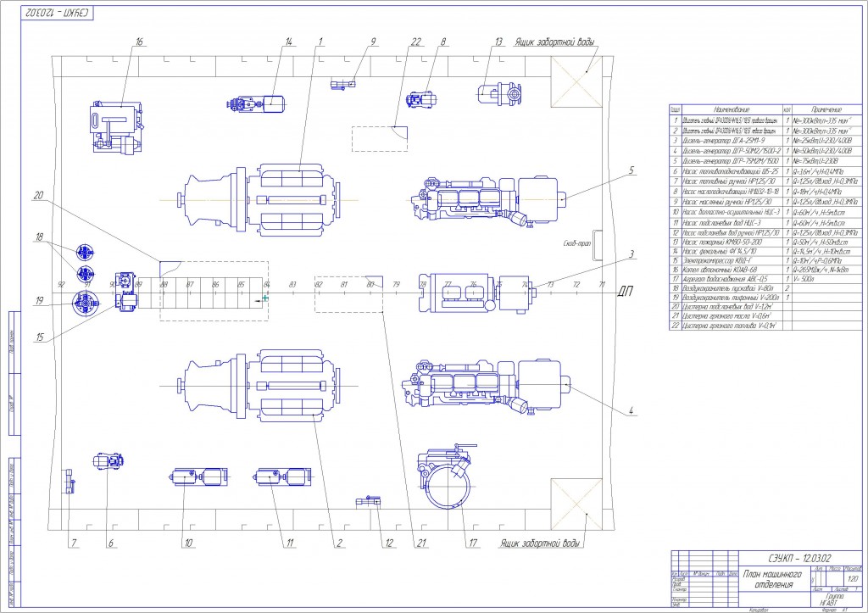
Task: Select "Воздухохранитель тифонный V=200л" table entry
Action: coord(731,298)
